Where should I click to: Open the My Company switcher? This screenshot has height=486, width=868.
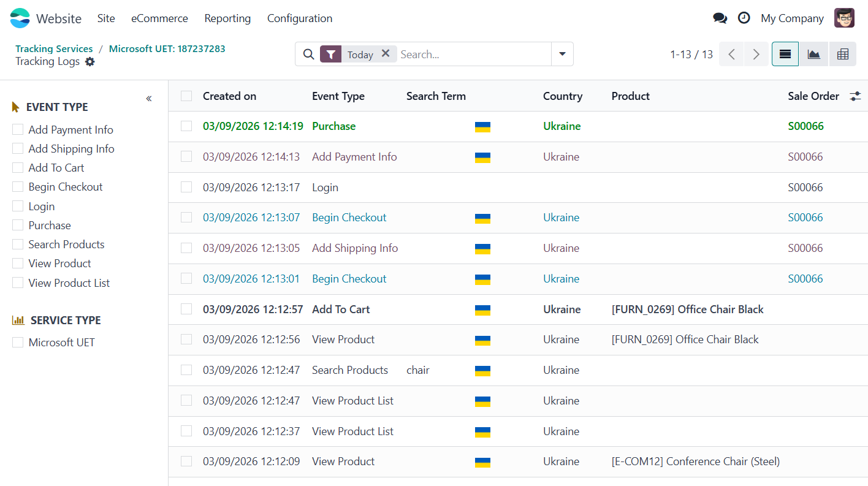coord(791,18)
